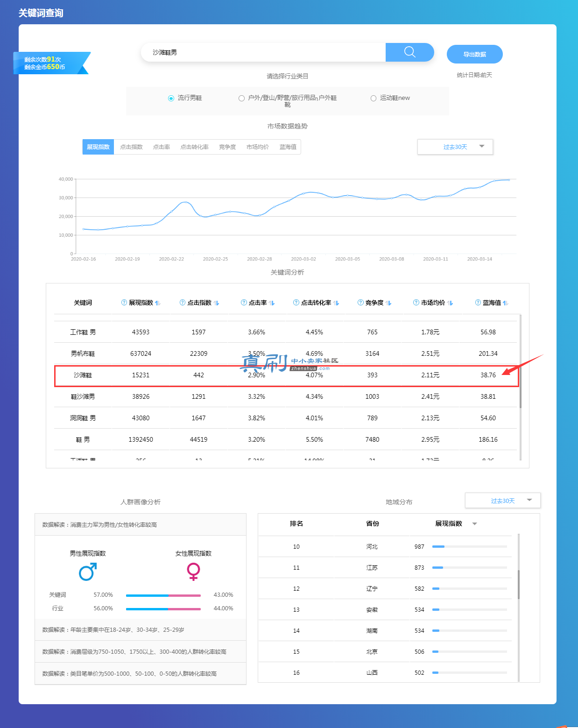The image size is (578, 728).
Task: Click help icon beside 蓝海值 column
Action: pyautogui.click(x=478, y=303)
